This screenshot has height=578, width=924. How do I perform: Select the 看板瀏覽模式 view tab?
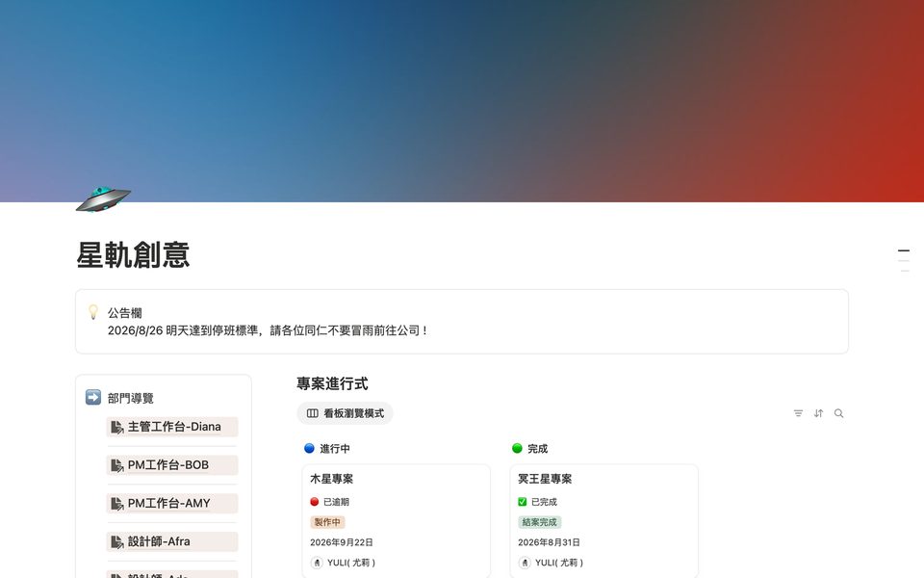345,413
